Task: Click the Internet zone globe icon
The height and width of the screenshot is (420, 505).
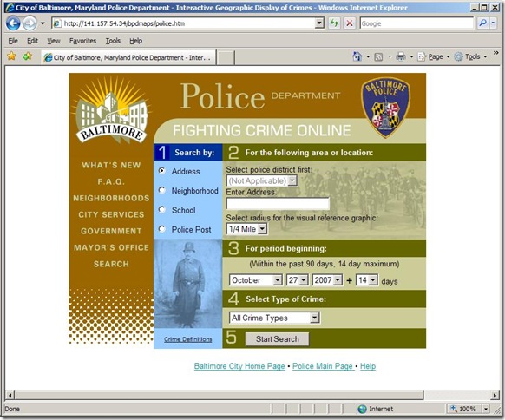Action: click(363, 409)
